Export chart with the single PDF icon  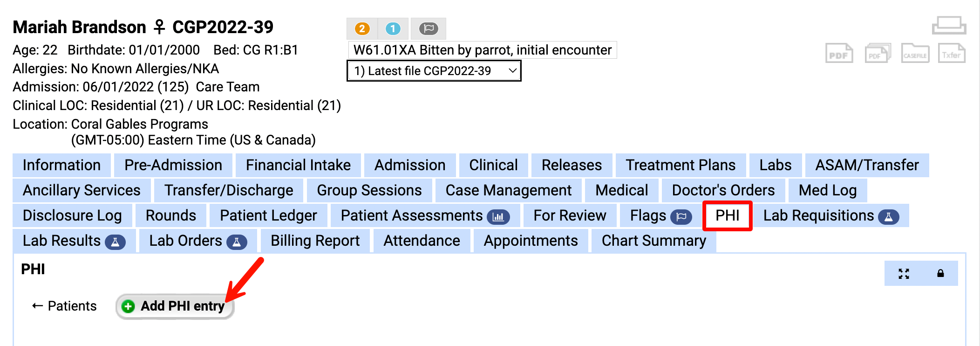[839, 54]
